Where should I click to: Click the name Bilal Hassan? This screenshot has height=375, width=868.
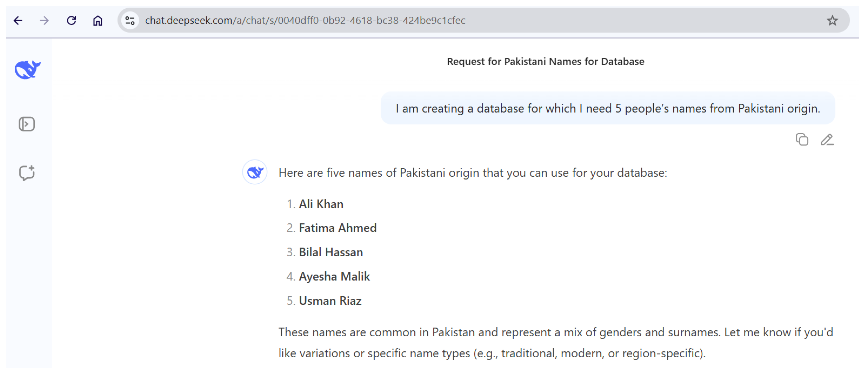point(331,252)
